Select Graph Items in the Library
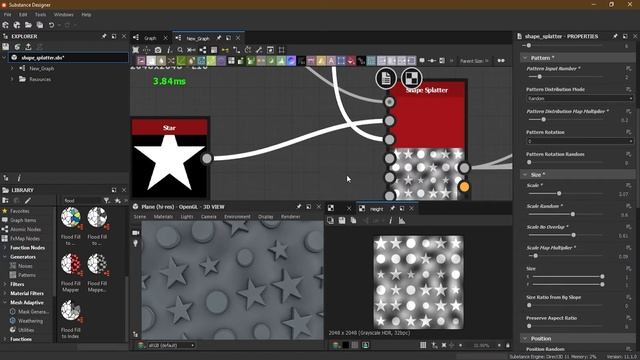The image size is (640, 360). 23,220
